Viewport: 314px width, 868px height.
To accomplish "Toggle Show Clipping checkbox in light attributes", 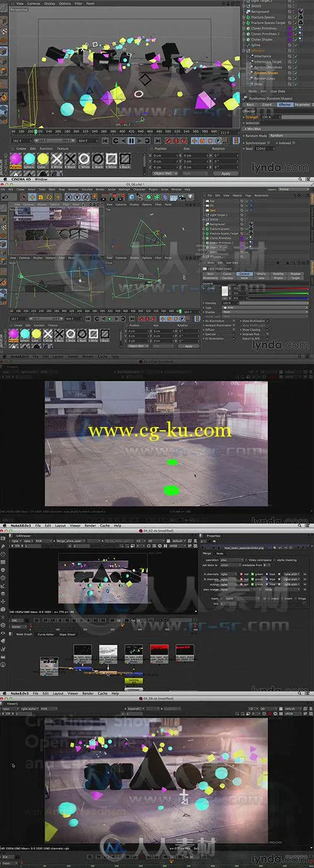I will pyautogui.click(x=267, y=329).
